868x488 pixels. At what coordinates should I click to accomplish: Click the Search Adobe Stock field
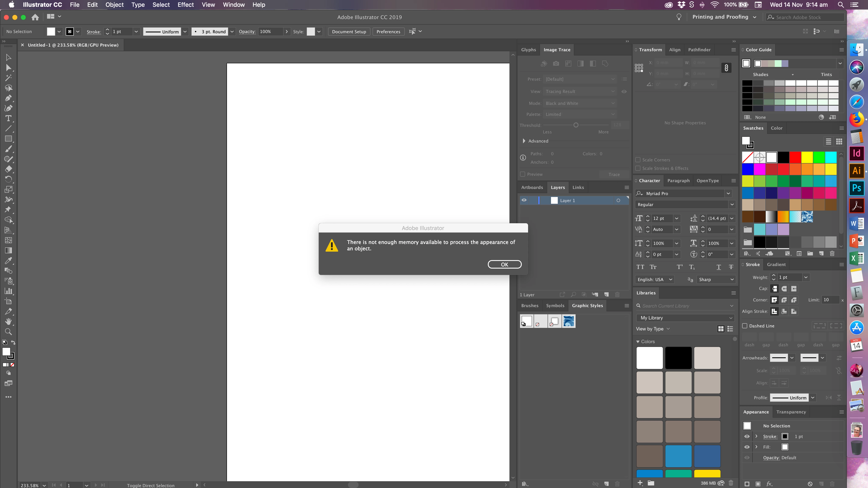(805, 17)
